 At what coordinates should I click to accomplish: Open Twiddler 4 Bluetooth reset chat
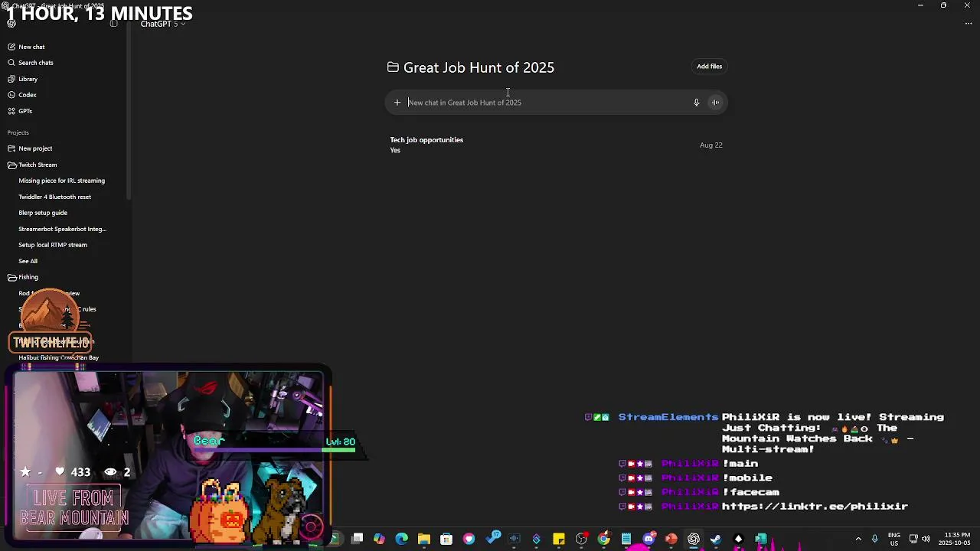click(x=54, y=197)
